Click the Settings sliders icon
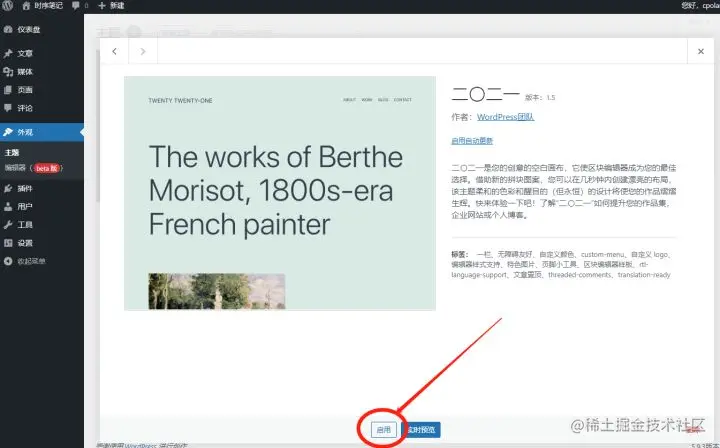The width and height of the screenshot is (720, 448). 8,243
